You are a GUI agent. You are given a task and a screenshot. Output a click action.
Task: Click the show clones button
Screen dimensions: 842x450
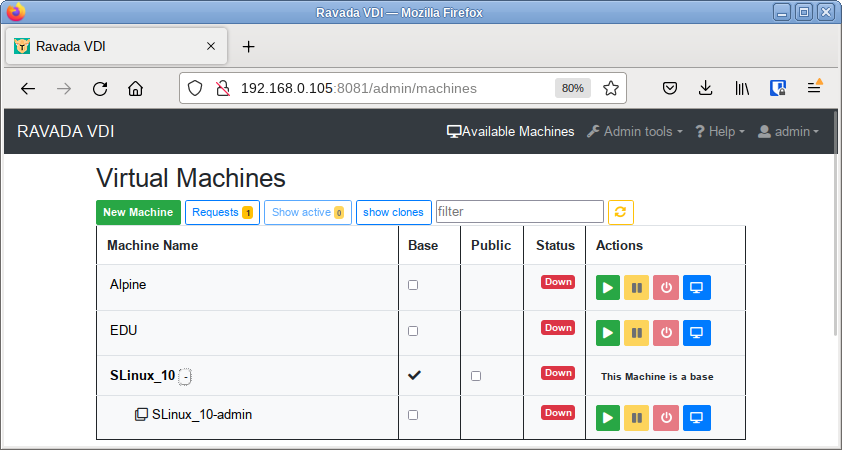click(x=394, y=212)
